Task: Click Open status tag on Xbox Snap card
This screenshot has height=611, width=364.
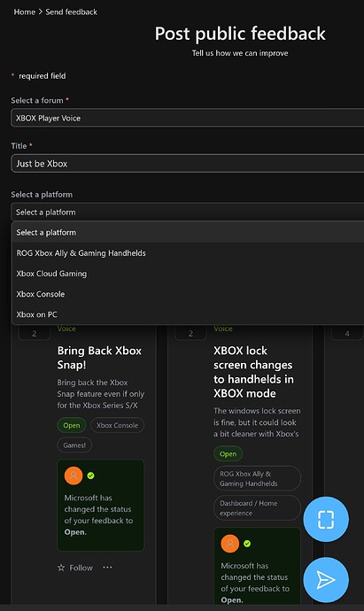Action: coord(72,425)
